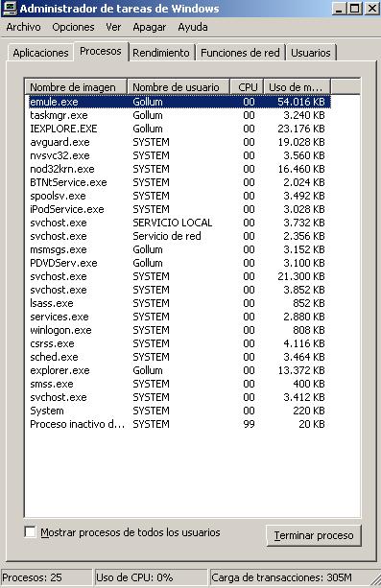Open the Opciones menu
This screenshot has height=588, width=381.
coord(73,27)
